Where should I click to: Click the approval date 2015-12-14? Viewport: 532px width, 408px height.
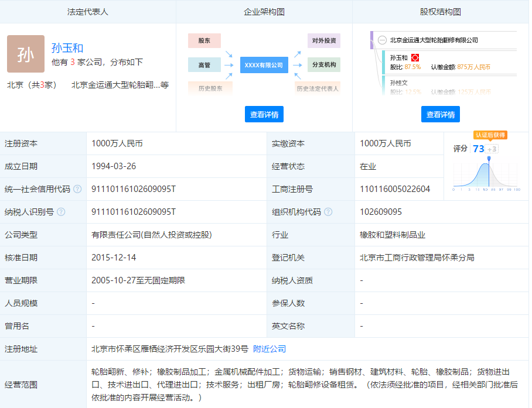[x=114, y=258]
